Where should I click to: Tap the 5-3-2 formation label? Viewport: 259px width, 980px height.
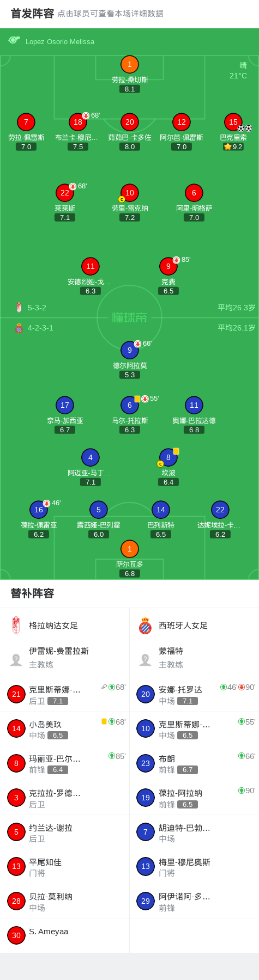37,308
